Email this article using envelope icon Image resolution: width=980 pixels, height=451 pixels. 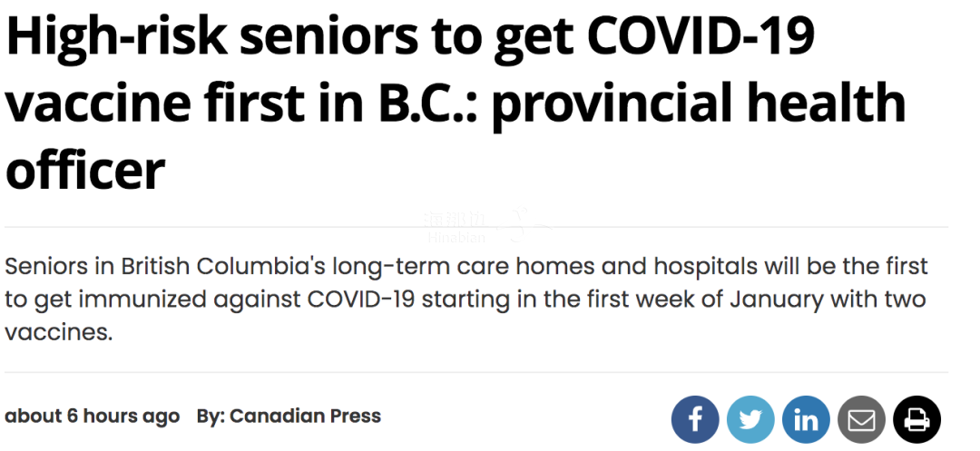coord(861,420)
